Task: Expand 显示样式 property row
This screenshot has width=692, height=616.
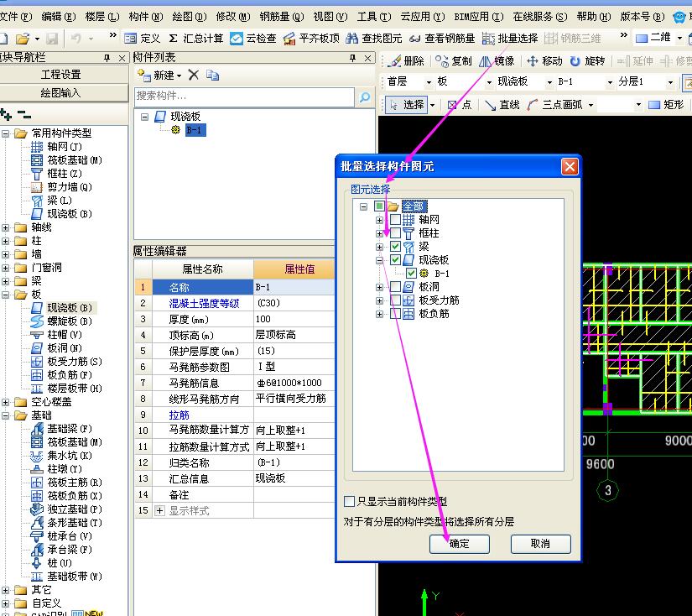Action: pyautogui.click(x=159, y=511)
